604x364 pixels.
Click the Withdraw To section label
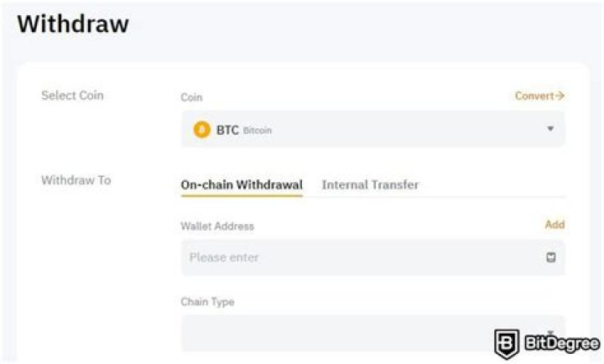[75, 179]
